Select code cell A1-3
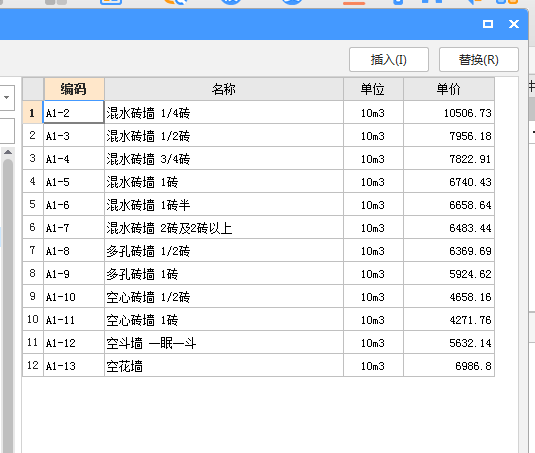 point(74,135)
